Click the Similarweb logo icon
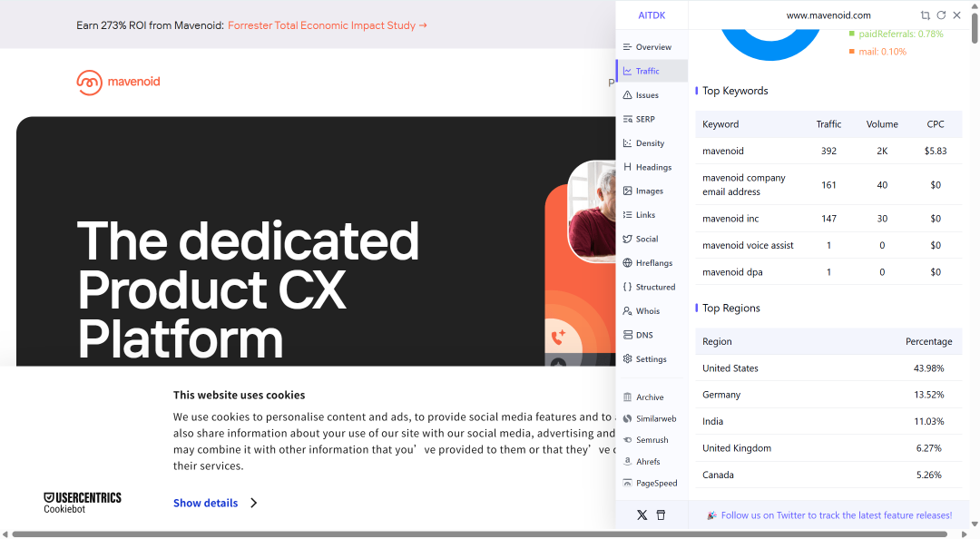The image size is (980, 539). point(628,418)
